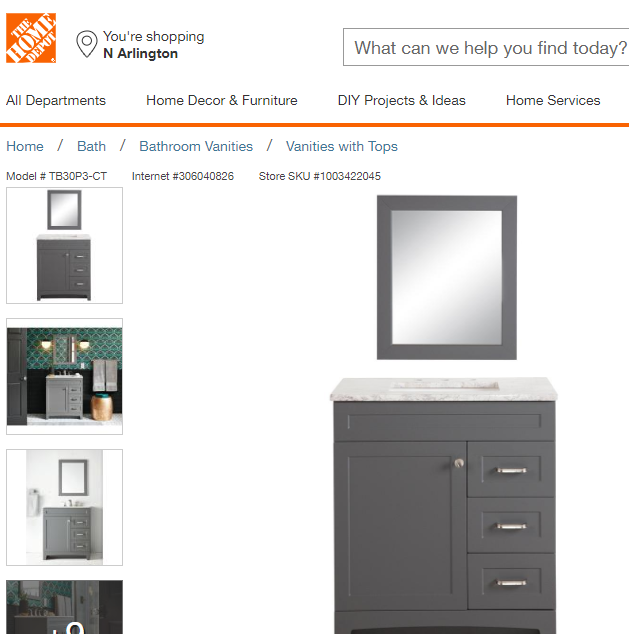629x634 pixels.
Task: Navigate to the Bath breadcrumb
Action: click(x=91, y=146)
